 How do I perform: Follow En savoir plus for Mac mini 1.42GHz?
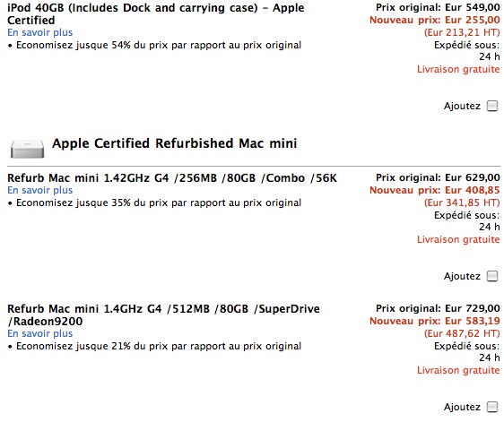(x=40, y=190)
